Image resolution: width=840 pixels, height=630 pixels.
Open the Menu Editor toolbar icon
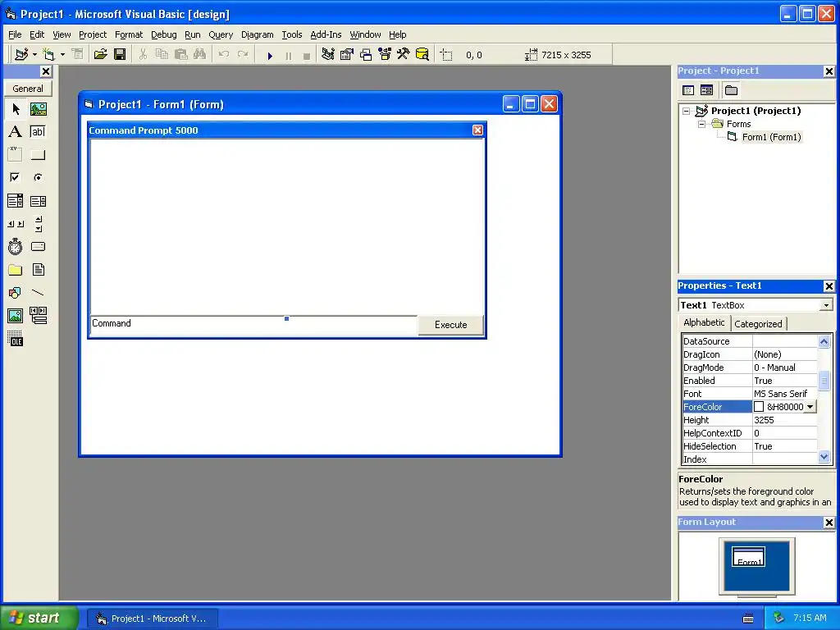coord(77,55)
